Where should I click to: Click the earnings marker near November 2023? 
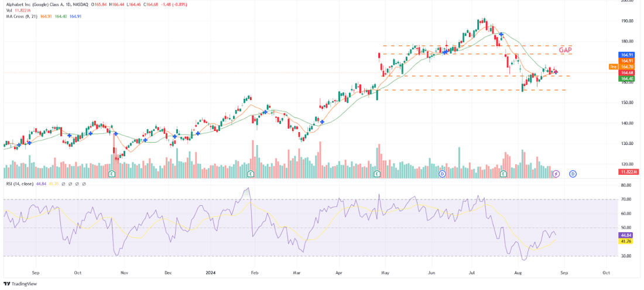coord(112,174)
